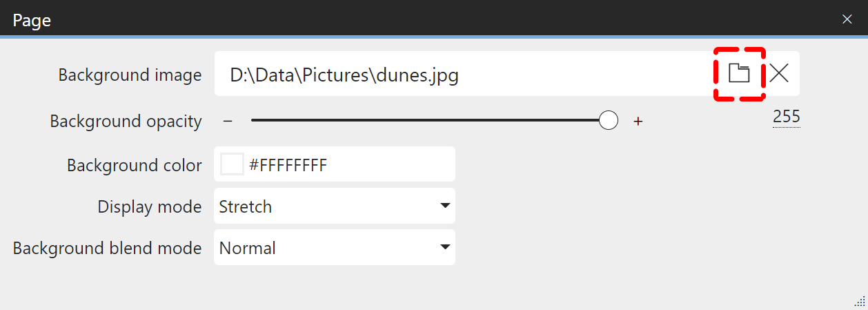Click the plus icon to increase opacity
Image resolution: width=868 pixels, height=310 pixels.
coord(638,122)
